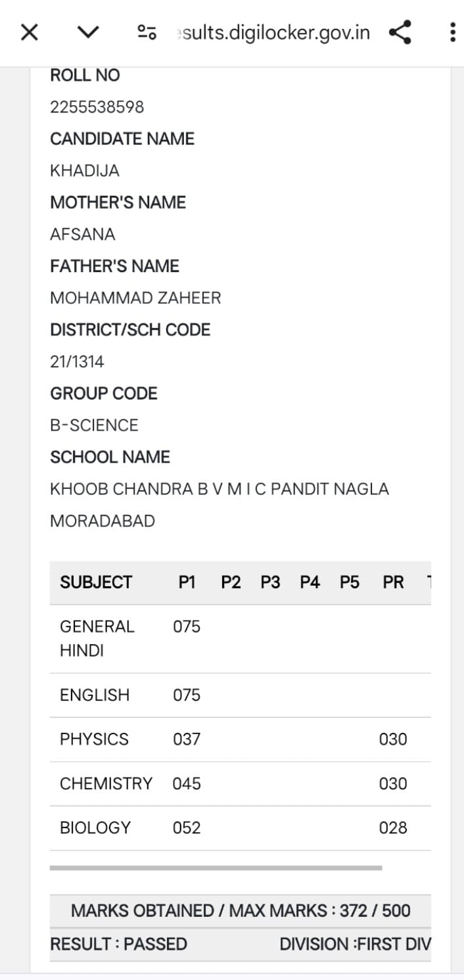
Task: Click the CHEMISTRY subject row
Action: click(241, 783)
